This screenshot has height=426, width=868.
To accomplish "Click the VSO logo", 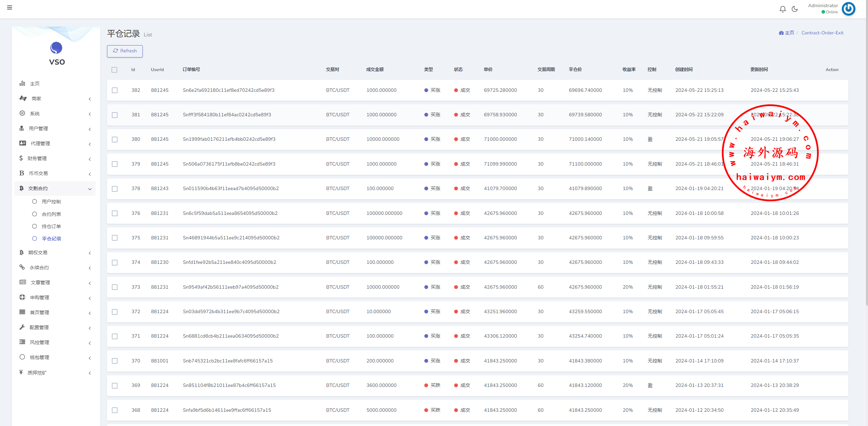I will click(x=56, y=48).
